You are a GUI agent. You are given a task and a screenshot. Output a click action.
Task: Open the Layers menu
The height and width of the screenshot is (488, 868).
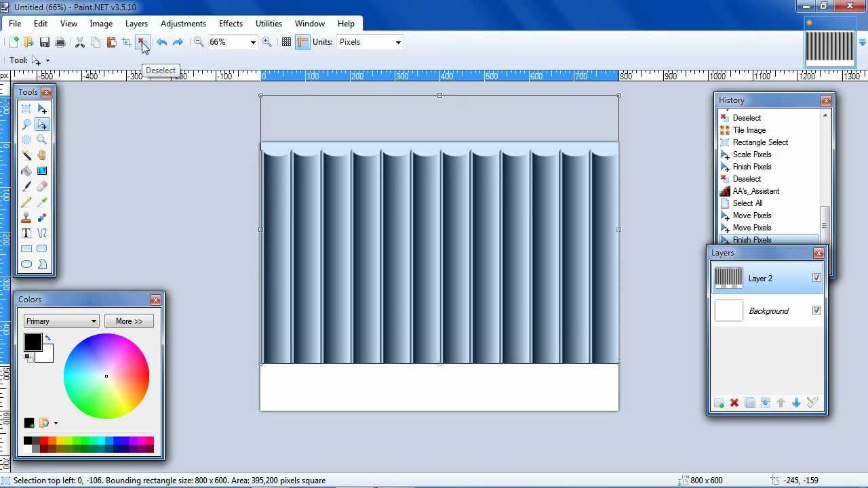136,23
